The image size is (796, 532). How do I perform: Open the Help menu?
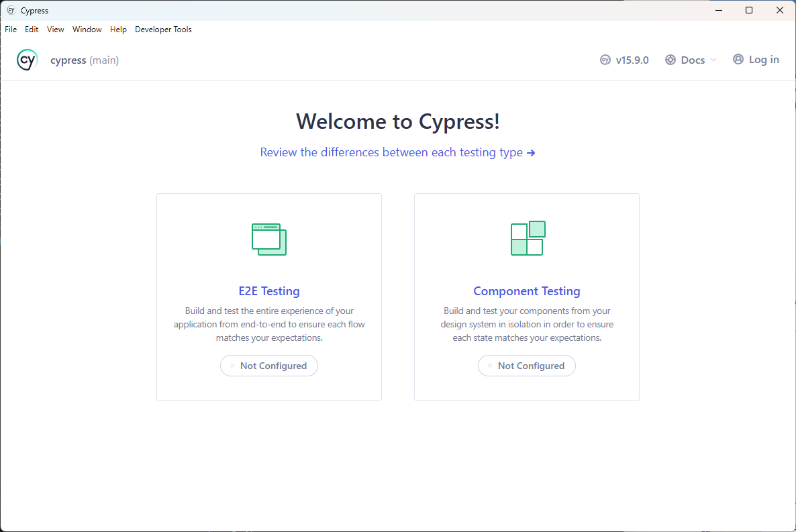click(118, 30)
